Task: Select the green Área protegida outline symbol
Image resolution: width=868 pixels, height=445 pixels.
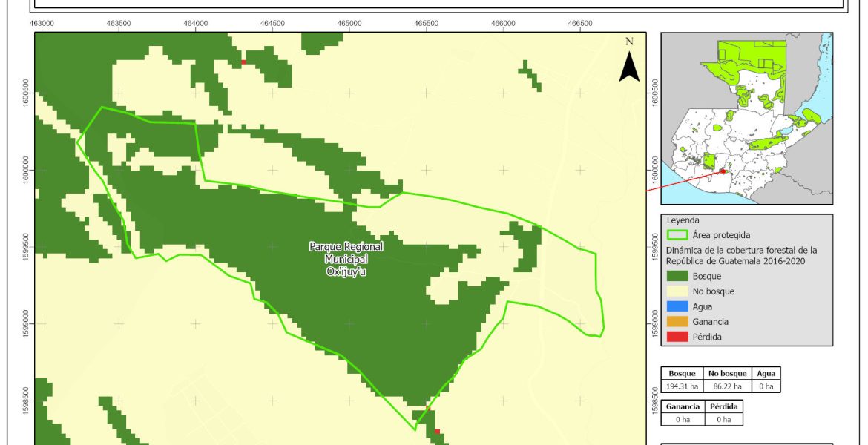Action: click(x=677, y=235)
